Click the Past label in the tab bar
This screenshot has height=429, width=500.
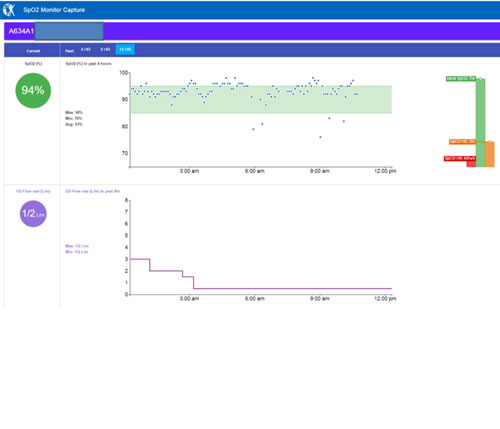pyautogui.click(x=69, y=51)
